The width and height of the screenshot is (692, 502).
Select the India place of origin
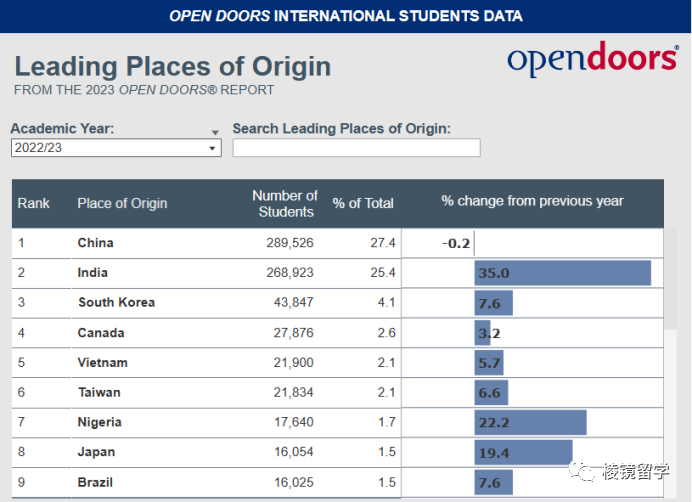[93, 273]
